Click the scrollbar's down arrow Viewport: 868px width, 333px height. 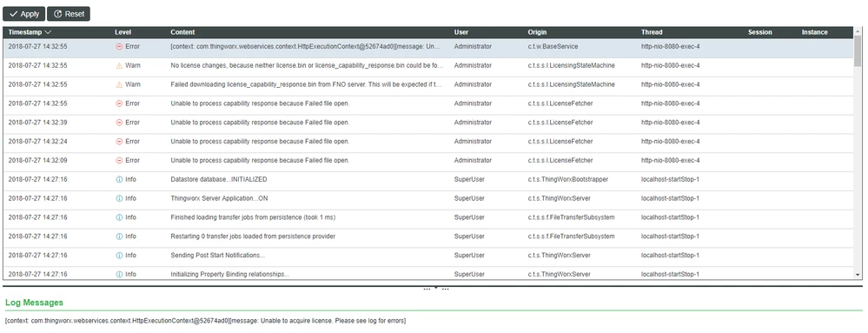click(x=858, y=274)
